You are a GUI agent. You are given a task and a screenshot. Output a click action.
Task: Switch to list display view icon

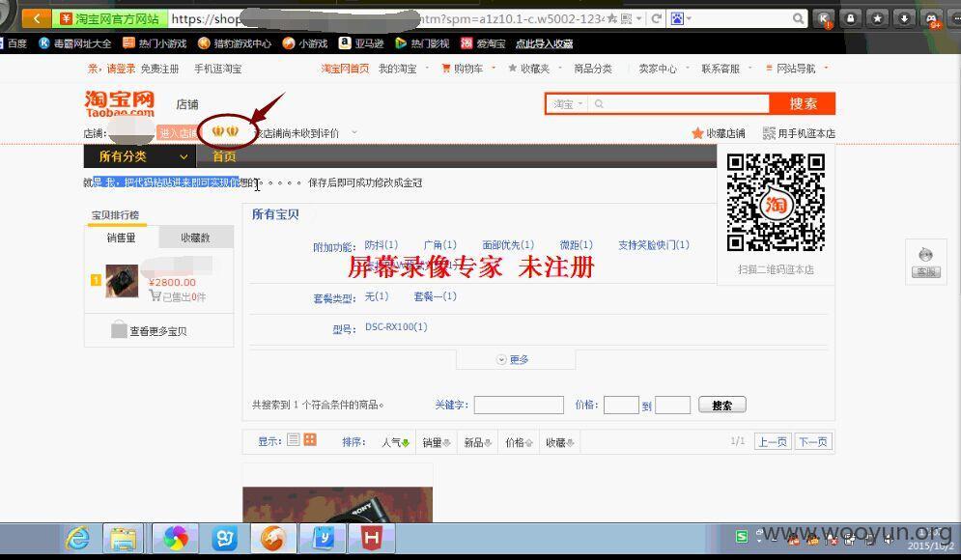pos(294,440)
